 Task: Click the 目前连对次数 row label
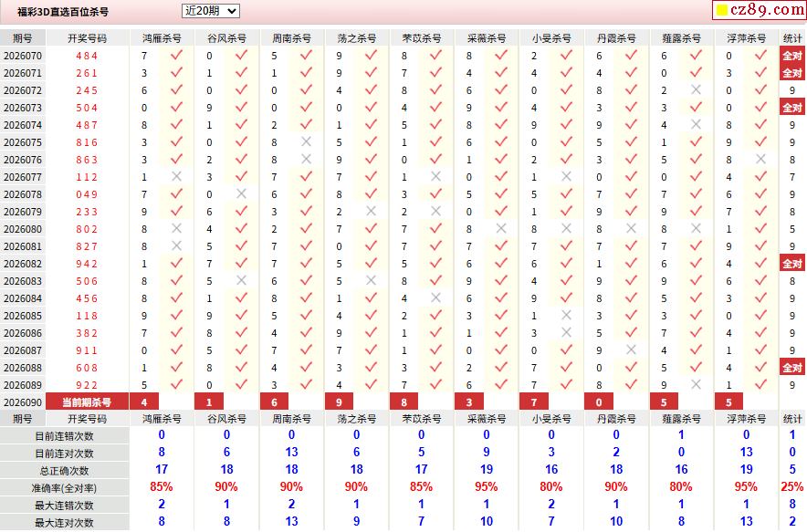(64, 454)
